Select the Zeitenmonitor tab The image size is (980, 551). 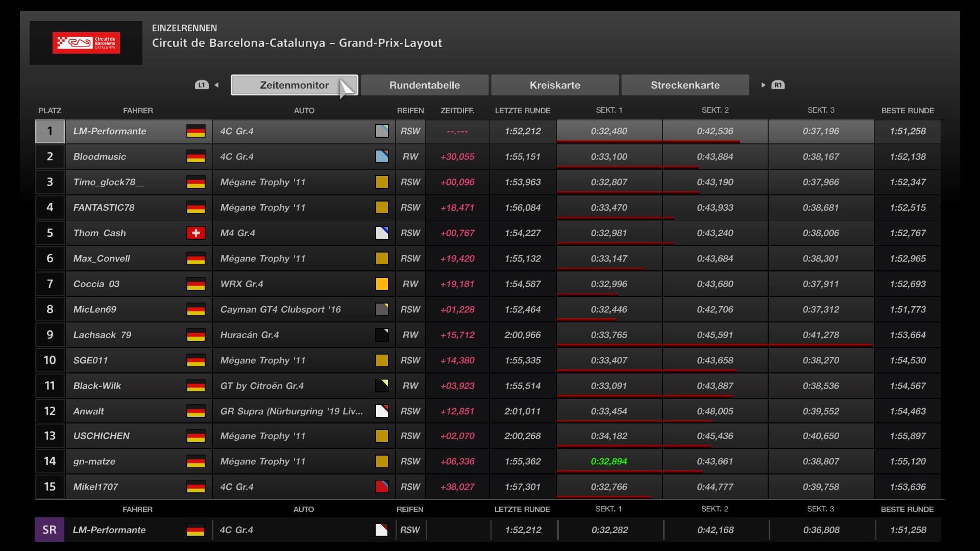(294, 85)
